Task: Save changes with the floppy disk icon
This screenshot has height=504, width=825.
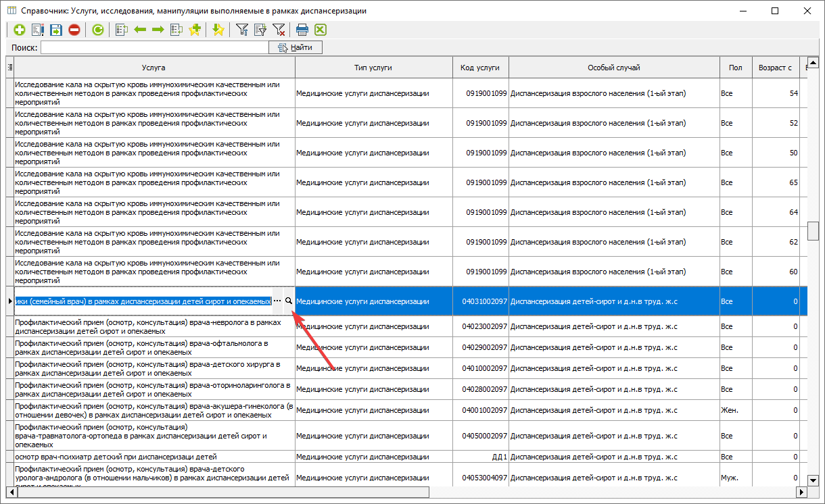Action: (x=56, y=30)
